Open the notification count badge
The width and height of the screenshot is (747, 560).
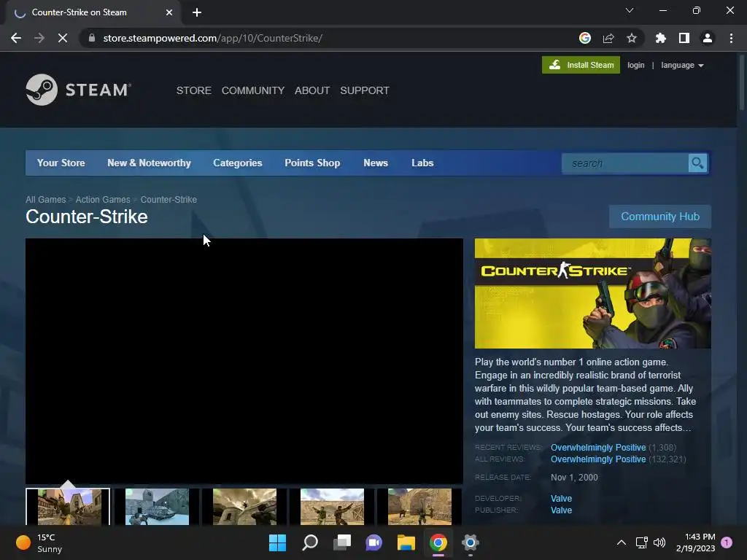tap(727, 542)
